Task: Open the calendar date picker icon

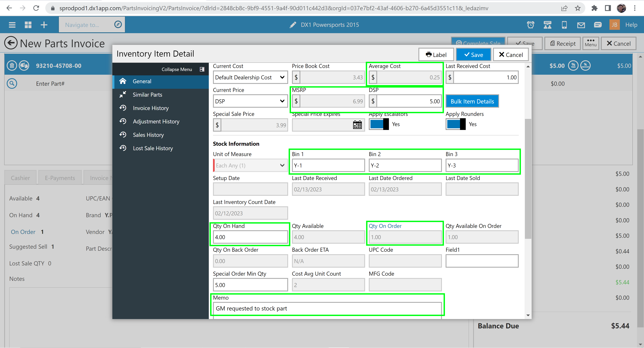Action: pyautogui.click(x=357, y=125)
